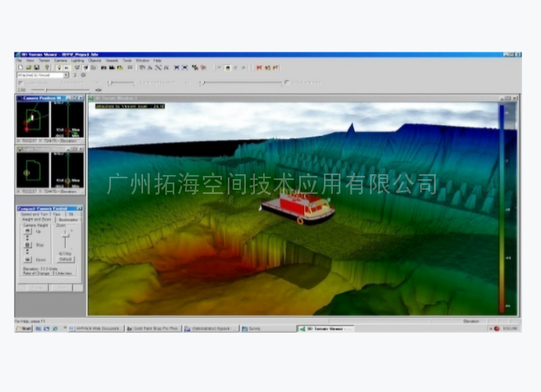Screen dimensions: 541x392
Task: Click the New file icon in toolbar
Action: pyautogui.click(x=18, y=67)
